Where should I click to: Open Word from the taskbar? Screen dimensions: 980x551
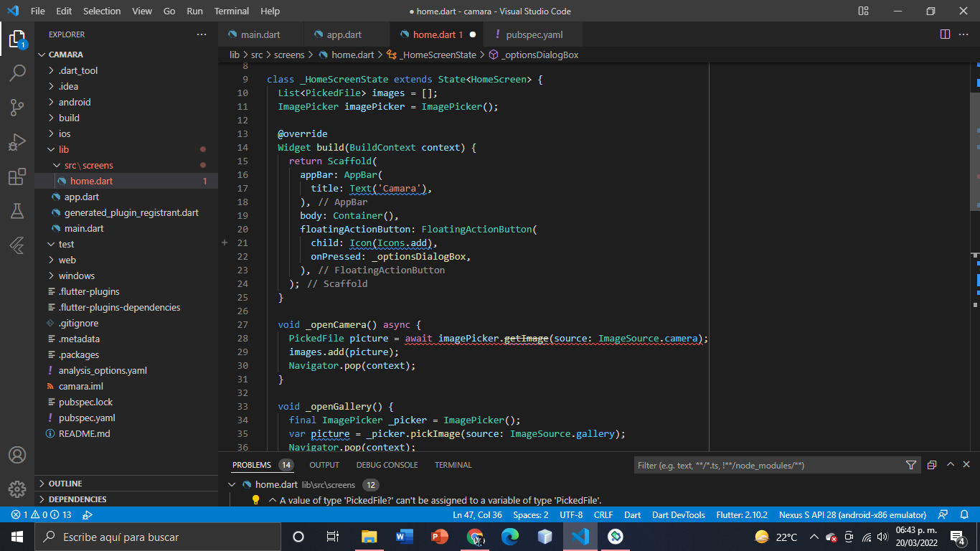pyautogui.click(x=404, y=537)
